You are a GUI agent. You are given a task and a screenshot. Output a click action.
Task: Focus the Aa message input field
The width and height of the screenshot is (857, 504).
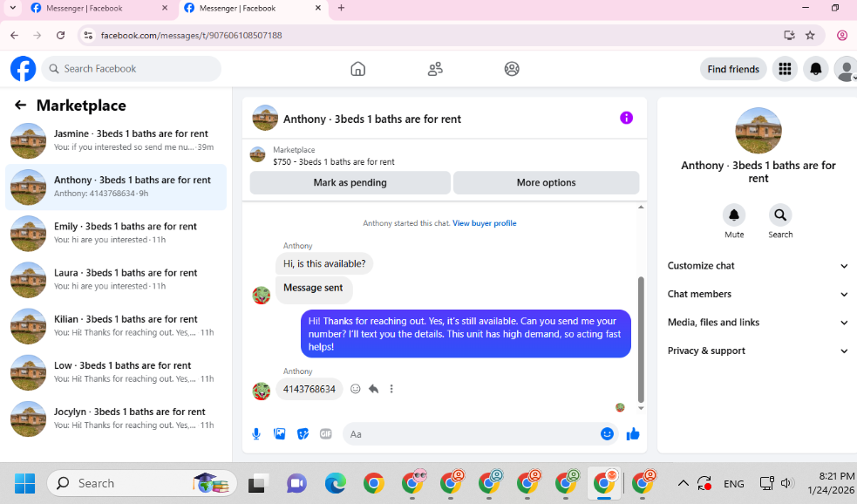pos(471,434)
